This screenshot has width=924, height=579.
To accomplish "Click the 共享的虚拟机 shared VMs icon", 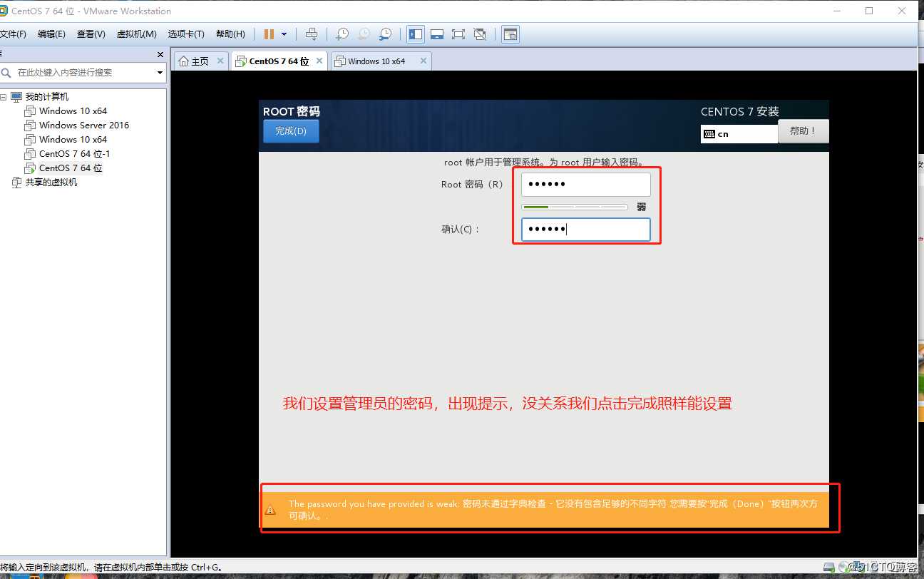I will coord(16,183).
